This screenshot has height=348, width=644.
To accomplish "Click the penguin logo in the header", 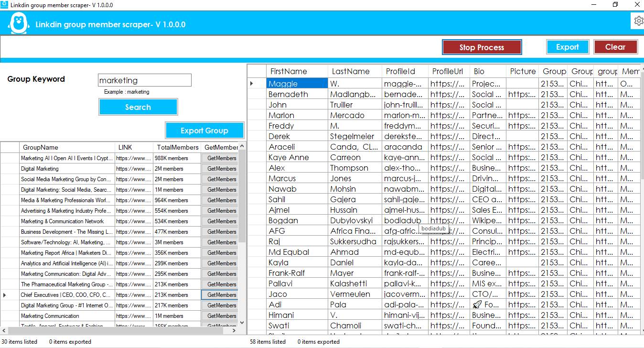I will [x=19, y=23].
